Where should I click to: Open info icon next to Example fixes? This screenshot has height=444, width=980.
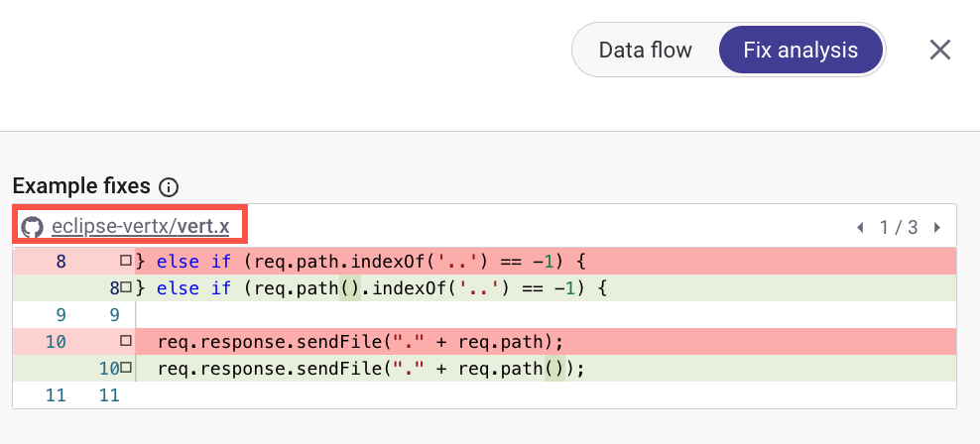click(169, 186)
